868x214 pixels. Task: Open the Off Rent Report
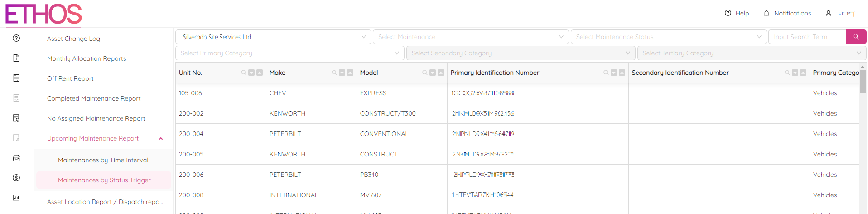pos(70,78)
